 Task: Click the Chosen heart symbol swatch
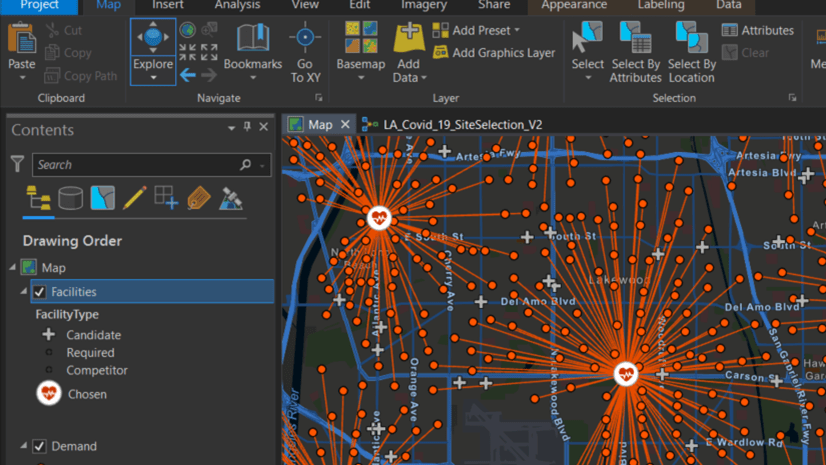(x=49, y=394)
